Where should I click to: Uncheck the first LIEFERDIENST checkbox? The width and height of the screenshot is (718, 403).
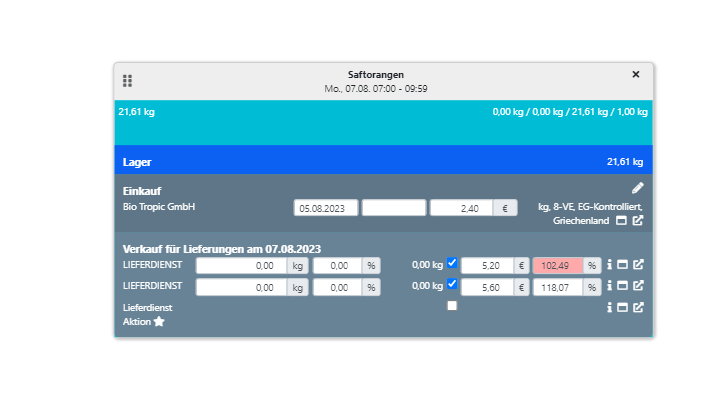tap(452, 264)
